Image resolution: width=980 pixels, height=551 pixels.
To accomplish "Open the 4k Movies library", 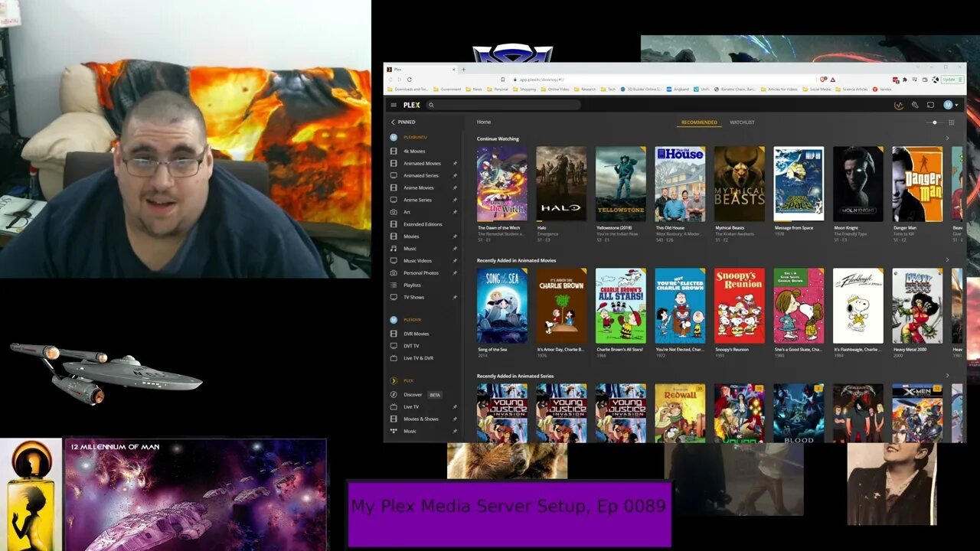I will (x=414, y=152).
